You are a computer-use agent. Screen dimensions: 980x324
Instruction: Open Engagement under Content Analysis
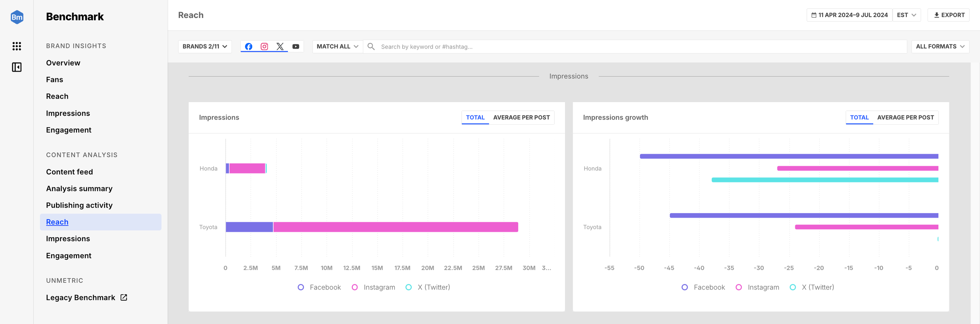pyautogui.click(x=69, y=256)
